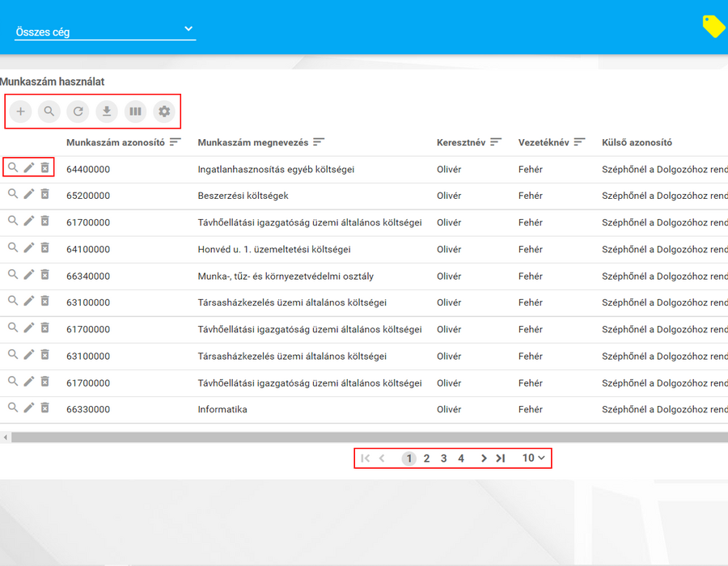The width and height of the screenshot is (728, 566).
Task: Download the table data with export icon
Action: (x=107, y=112)
